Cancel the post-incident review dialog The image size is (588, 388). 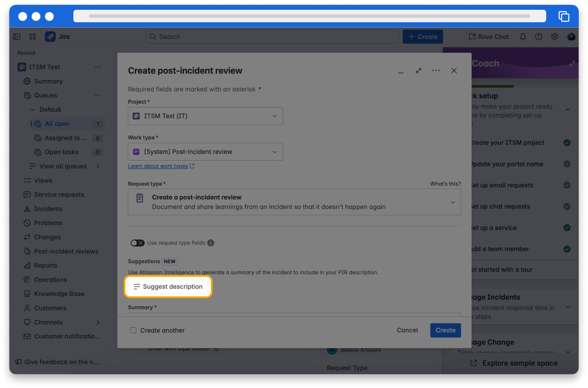click(x=407, y=330)
